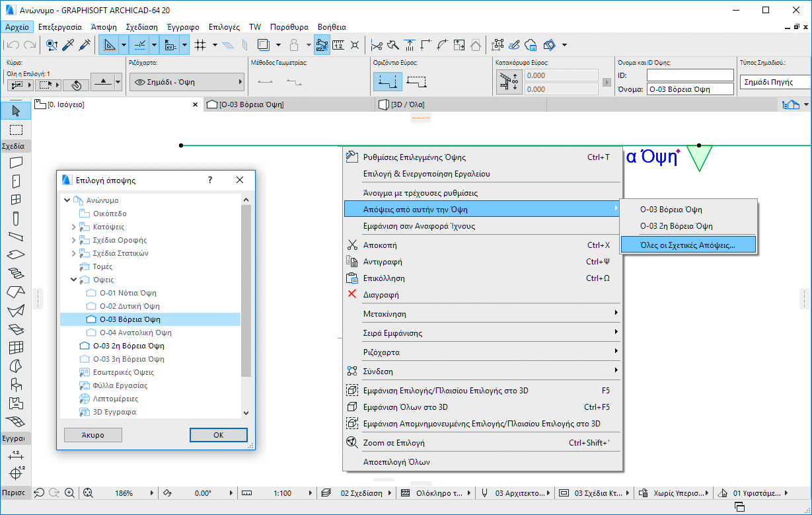Click the Όνομα view name input field
This screenshot has width=812, height=515.
click(x=690, y=89)
